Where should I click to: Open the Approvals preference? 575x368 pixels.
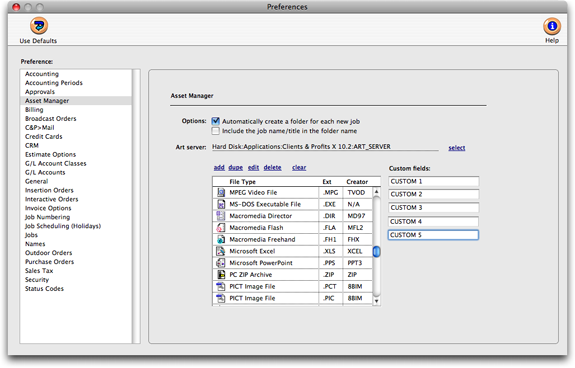[x=76, y=92]
